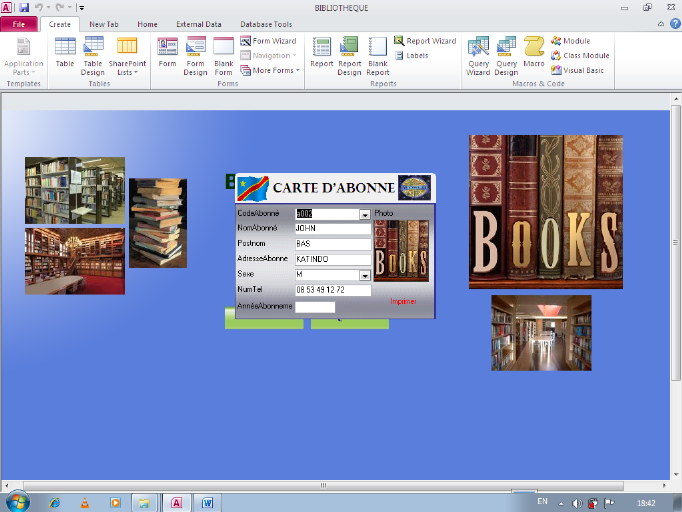Viewport: 682px width, 512px height.
Task: Open Table Design from the ribbon
Action: click(93, 53)
